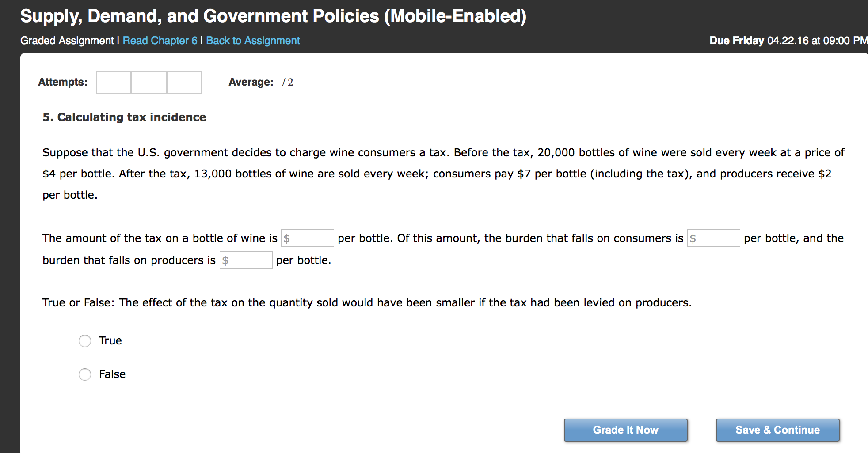Screen dimensions: 868x453
Task: Click the Due Friday date text
Action: (788, 41)
